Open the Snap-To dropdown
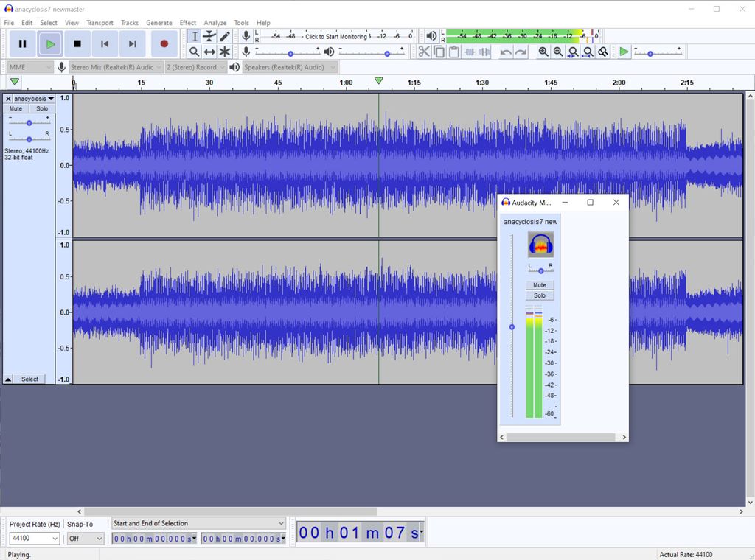The width and height of the screenshot is (755, 560). pyautogui.click(x=84, y=538)
